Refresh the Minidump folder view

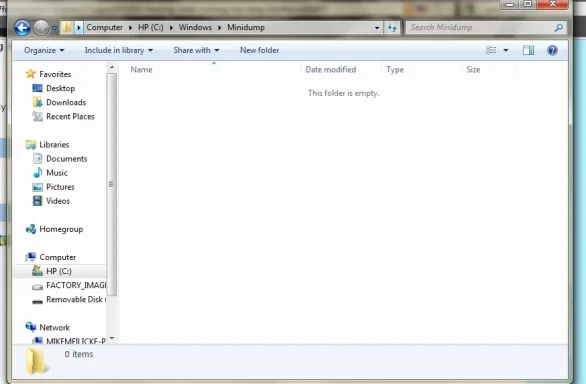(x=392, y=28)
